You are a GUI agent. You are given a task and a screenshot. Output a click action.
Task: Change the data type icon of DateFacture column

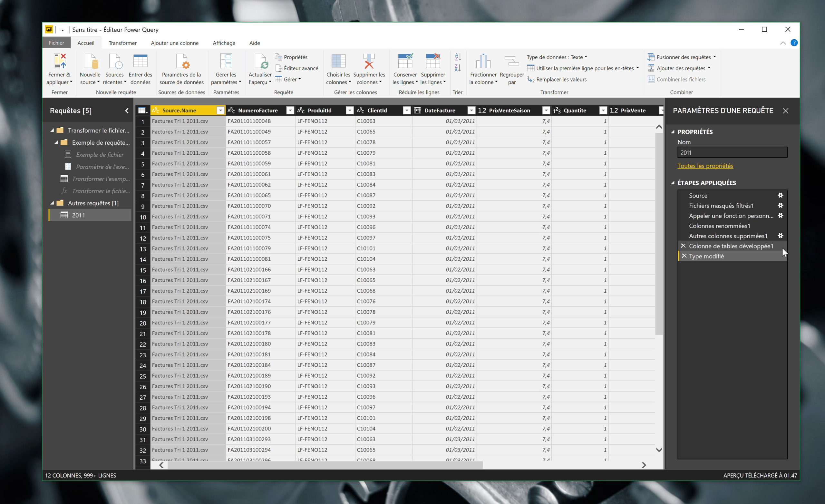point(417,110)
